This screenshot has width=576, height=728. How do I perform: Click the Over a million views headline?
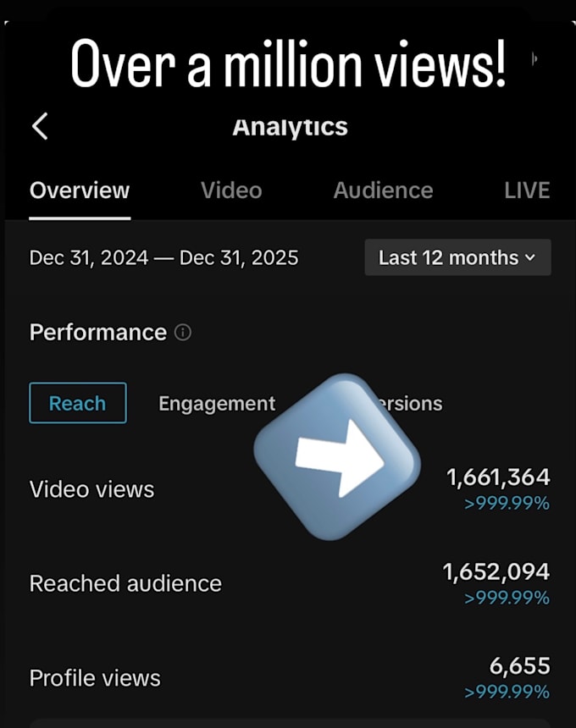point(288,63)
